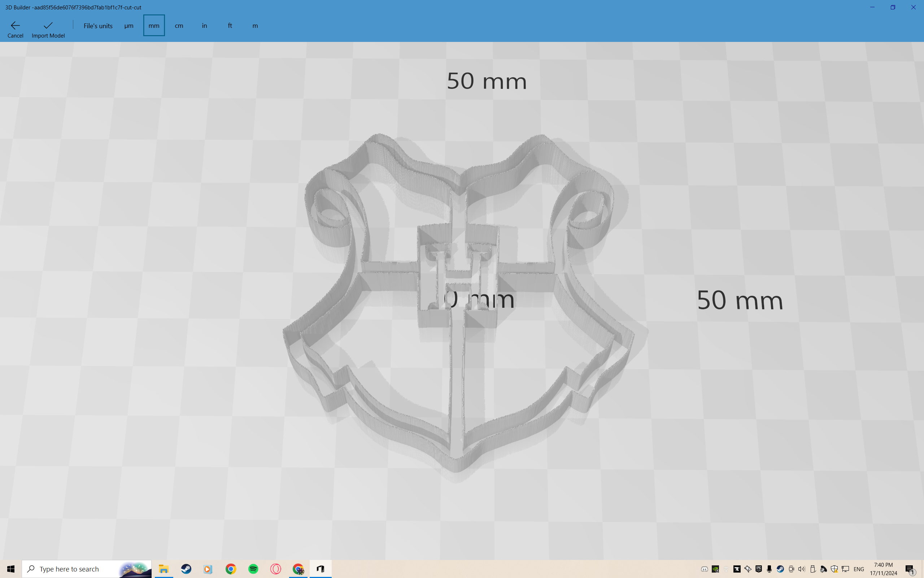The image size is (924, 578).
Task: Click the ENG language indicator
Action: [859, 569]
